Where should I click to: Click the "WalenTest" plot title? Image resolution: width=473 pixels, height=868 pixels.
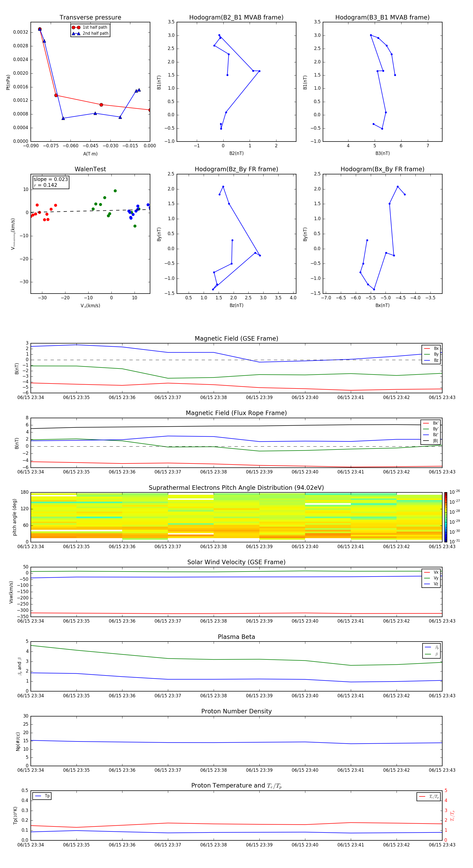[90, 169]
